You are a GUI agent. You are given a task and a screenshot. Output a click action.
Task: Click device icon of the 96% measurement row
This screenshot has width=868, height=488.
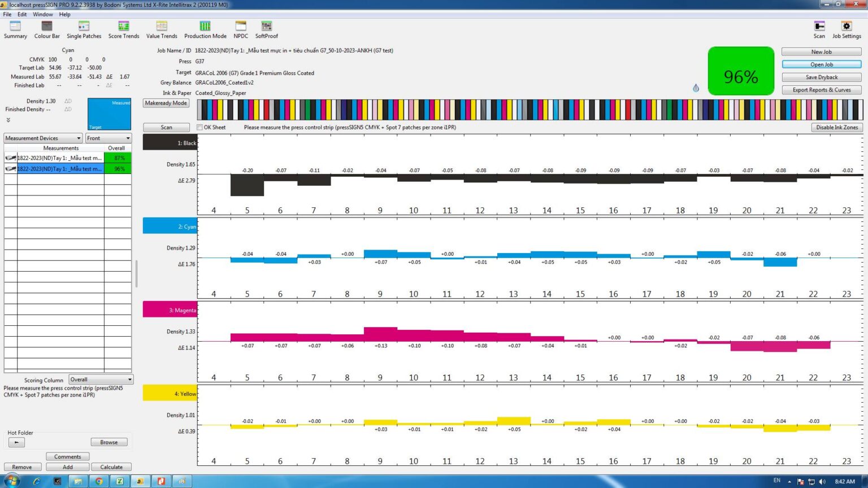click(10, 169)
